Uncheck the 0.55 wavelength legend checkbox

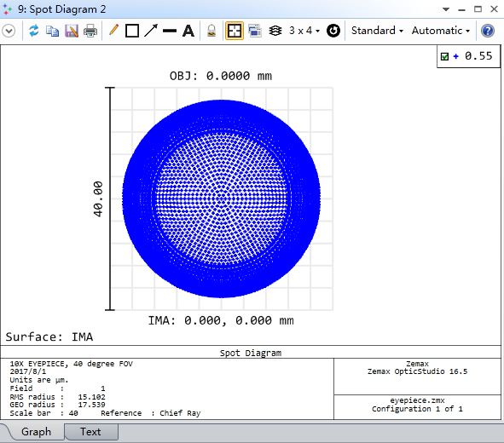(x=444, y=57)
